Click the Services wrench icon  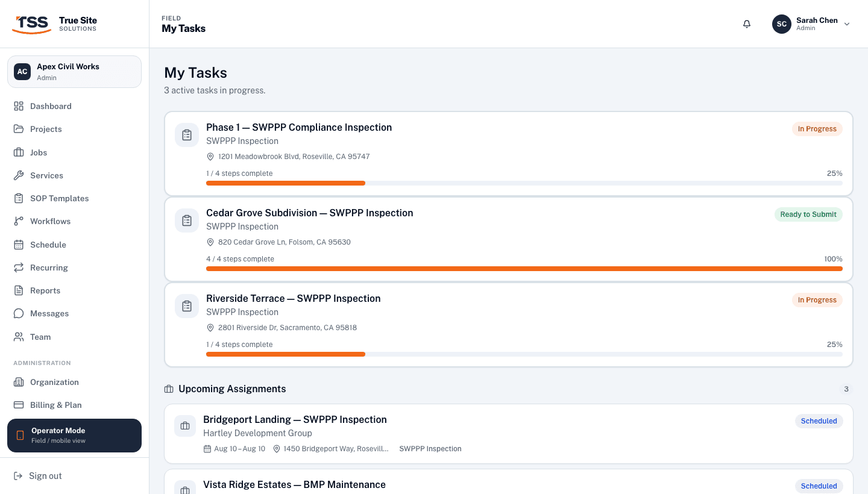coord(19,175)
